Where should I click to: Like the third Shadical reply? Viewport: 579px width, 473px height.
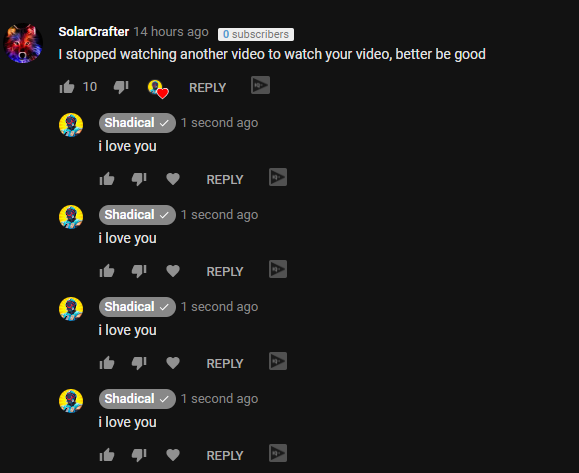[x=107, y=363]
